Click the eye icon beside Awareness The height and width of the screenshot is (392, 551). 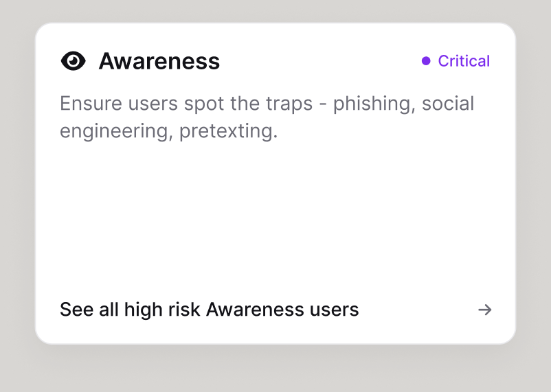(x=73, y=61)
